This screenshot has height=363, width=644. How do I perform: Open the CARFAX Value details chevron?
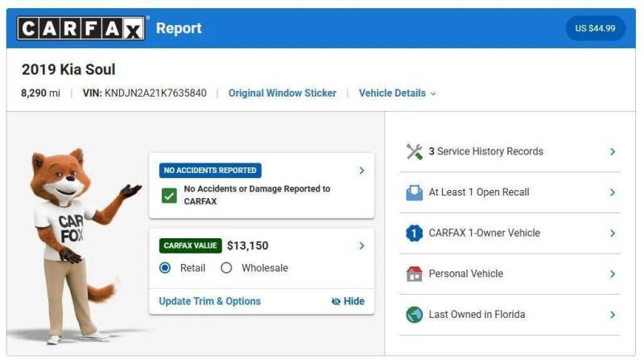[x=361, y=245]
